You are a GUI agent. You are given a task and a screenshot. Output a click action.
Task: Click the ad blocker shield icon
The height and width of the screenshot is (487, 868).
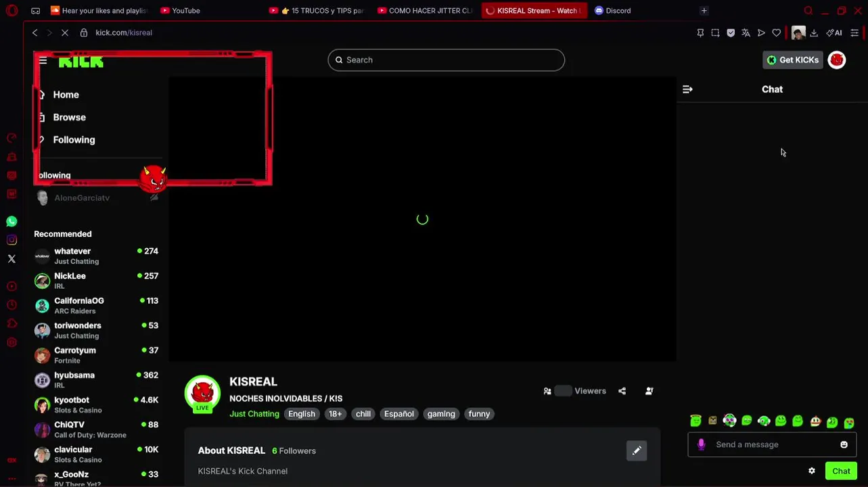(x=731, y=32)
